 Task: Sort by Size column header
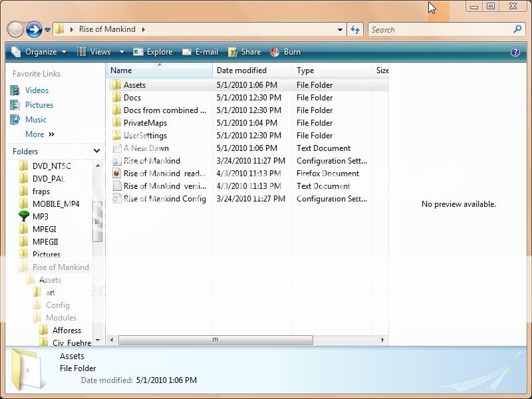tap(381, 70)
